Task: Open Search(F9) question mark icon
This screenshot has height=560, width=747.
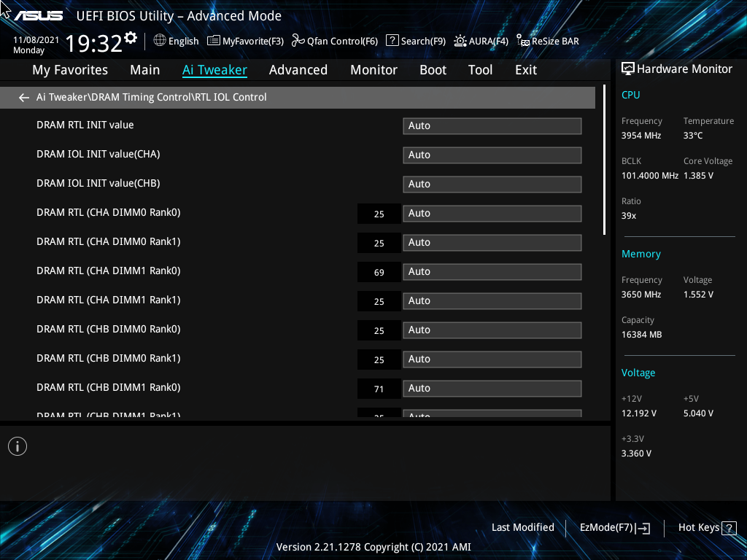Action: (392, 41)
